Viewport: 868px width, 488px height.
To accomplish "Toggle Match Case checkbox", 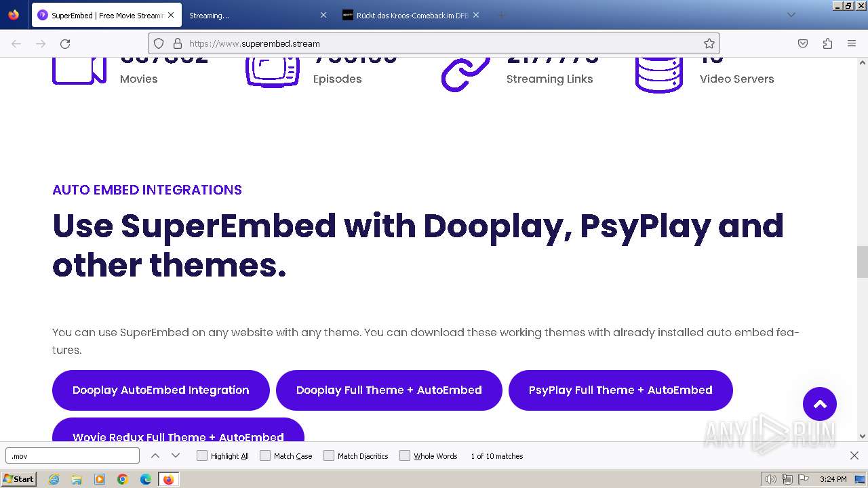I will click(265, 455).
